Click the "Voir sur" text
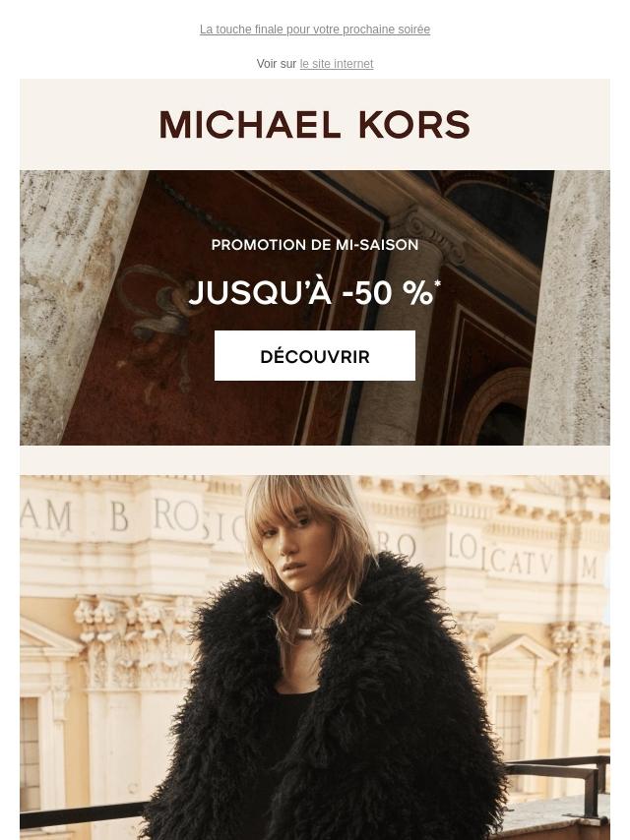 coord(277,64)
